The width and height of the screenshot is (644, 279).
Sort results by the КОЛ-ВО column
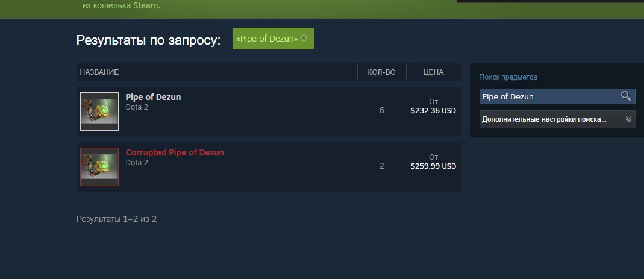click(x=381, y=72)
